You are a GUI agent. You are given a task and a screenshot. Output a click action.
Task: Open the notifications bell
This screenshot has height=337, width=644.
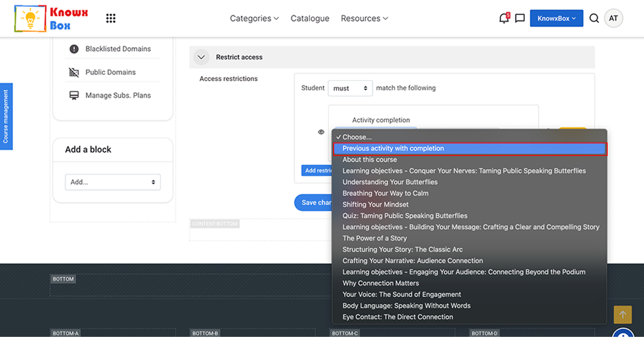click(x=504, y=18)
